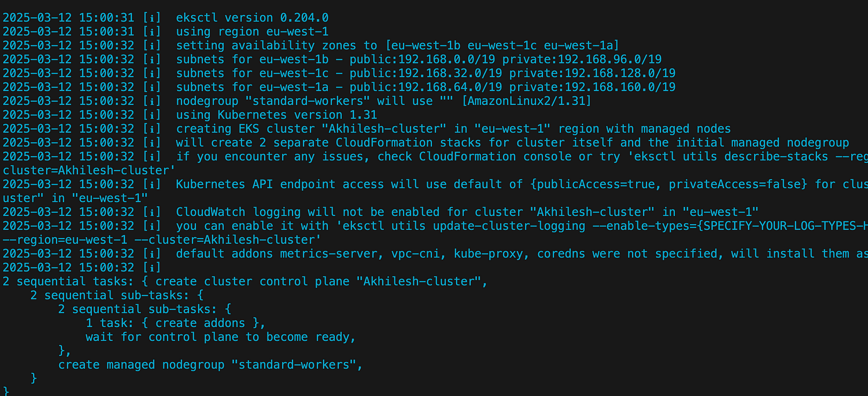This screenshot has height=396, width=868.
Task: Click the '1 task: { create addons }' line
Action: pyautogui.click(x=175, y=323)
